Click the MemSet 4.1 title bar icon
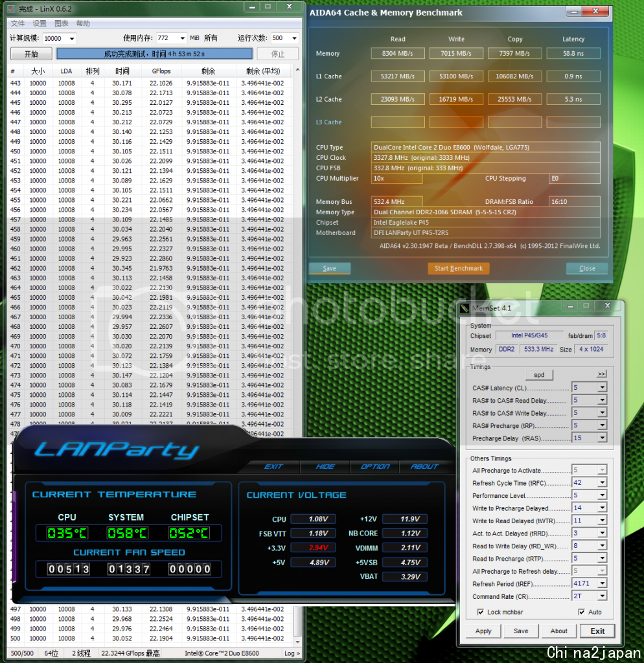This screenshot has height=663, width=644. pyautogui.click(x=464, y=308)
